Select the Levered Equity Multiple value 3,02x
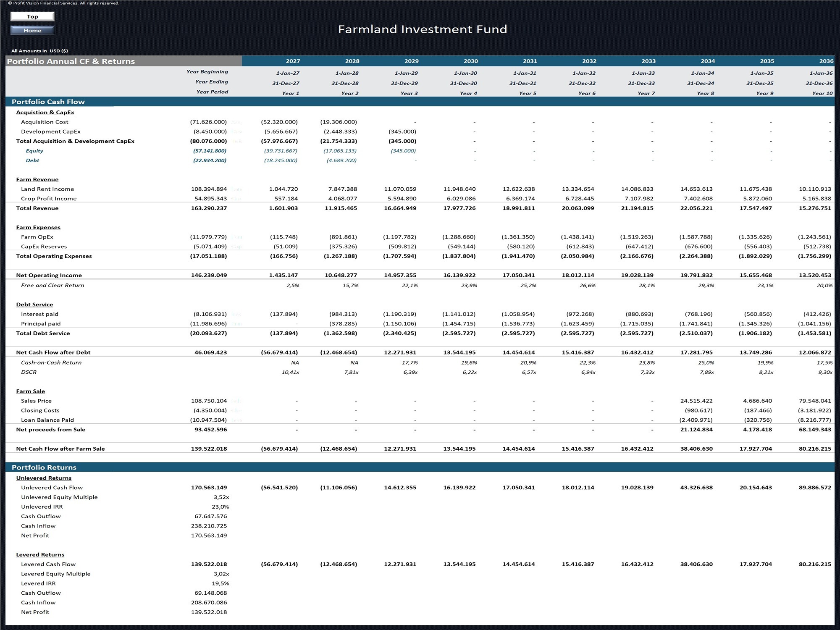This screenshot has width=840, height=630. coord(221,574)
